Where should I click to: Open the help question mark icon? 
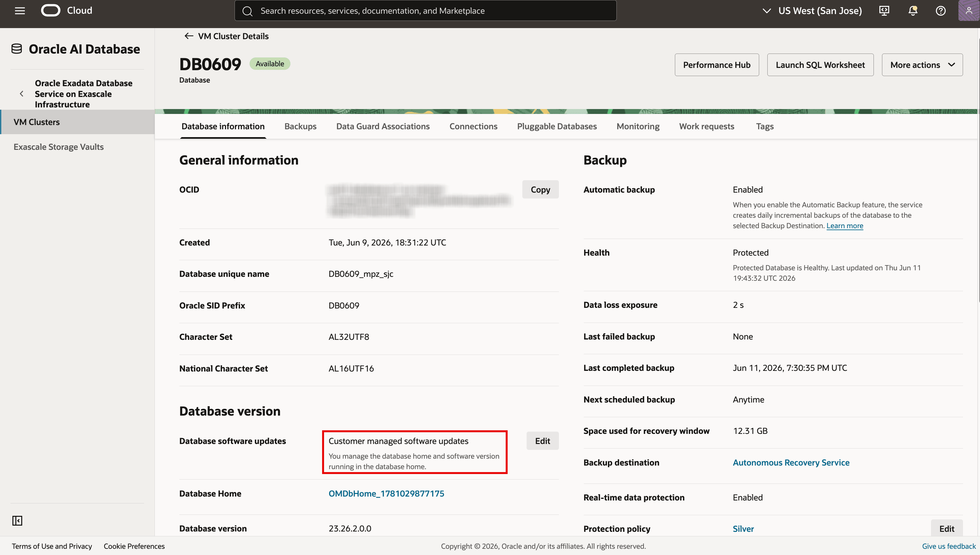(941, 11)
